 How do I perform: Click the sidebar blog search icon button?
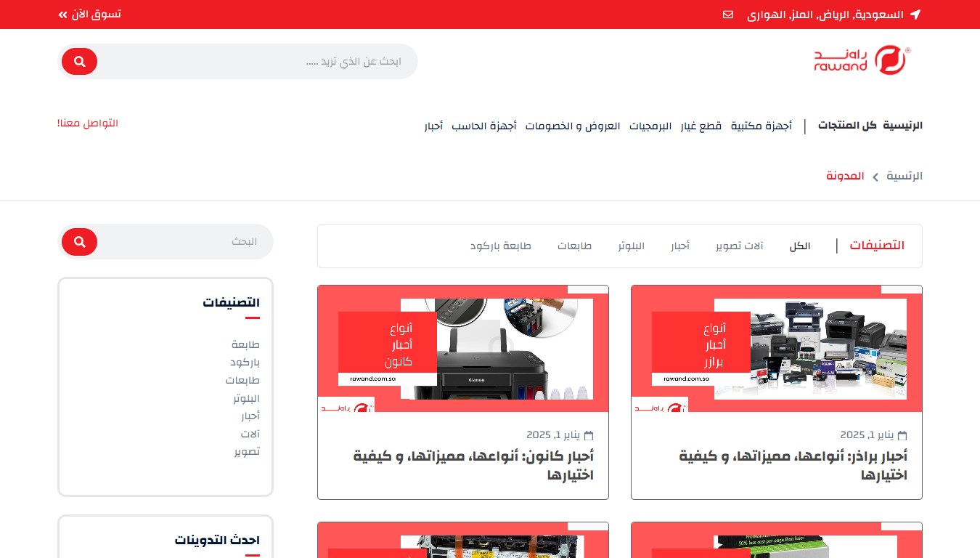point(79,242)
